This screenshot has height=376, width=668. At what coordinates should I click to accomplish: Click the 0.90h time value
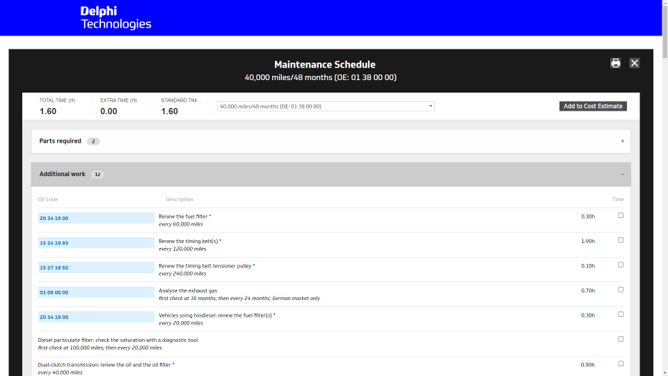point(588,365)
